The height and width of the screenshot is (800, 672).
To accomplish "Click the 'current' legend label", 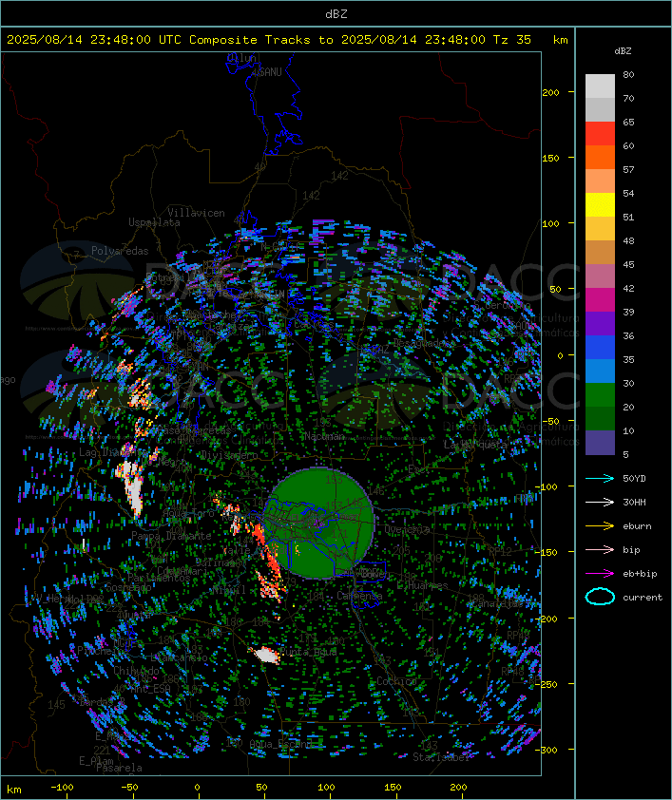I will tap(643, 598).
